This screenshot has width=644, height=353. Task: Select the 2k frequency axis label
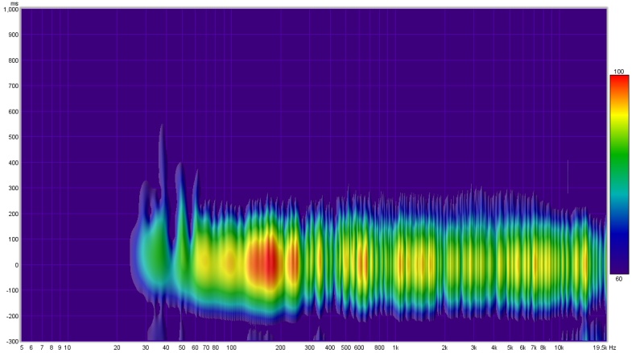click(445, 347)
